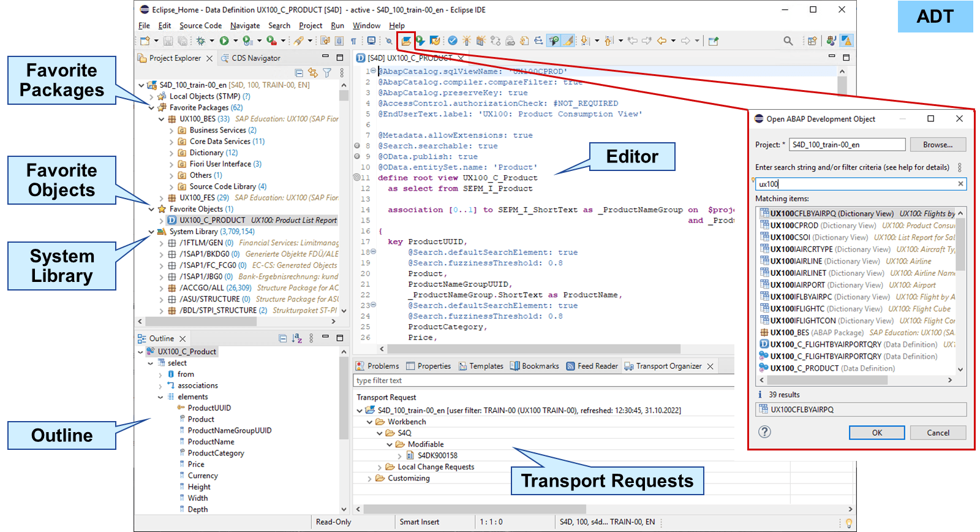Collapse the elements node in Outline
Screen dimensions: 980x532
click(x=161, y=397)
